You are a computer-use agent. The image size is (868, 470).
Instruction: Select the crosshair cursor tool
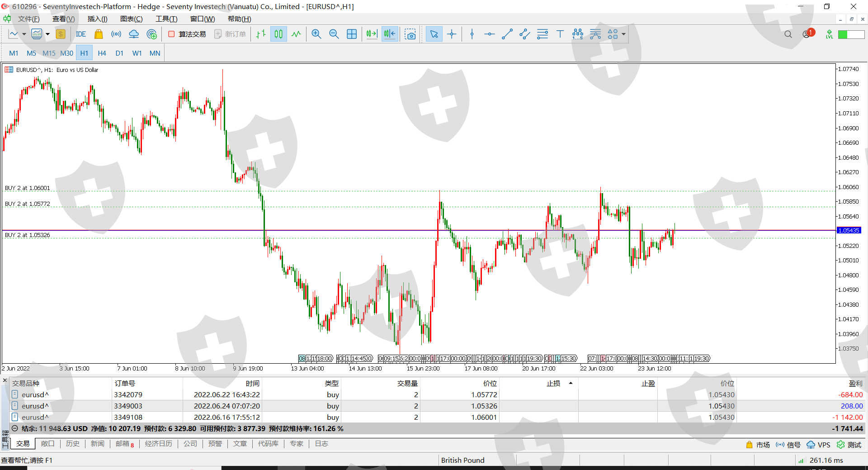coord(452,34)
